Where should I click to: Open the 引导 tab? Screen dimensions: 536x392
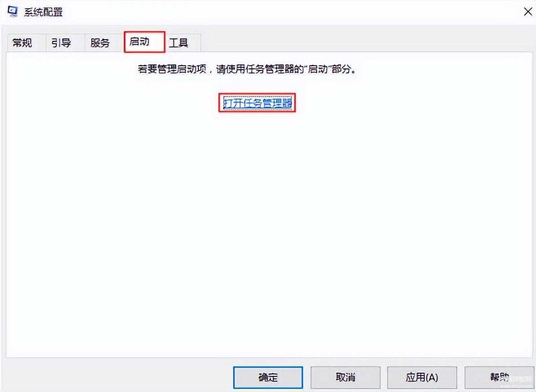pyautogui.click(x=62, y=43)
